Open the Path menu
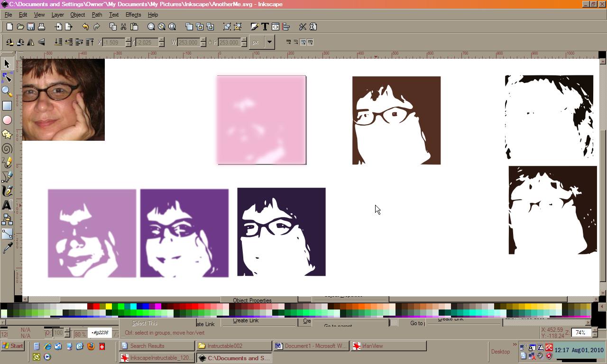Image resolution: width=607 pixels, height=364 pixels. pos(97,15)
